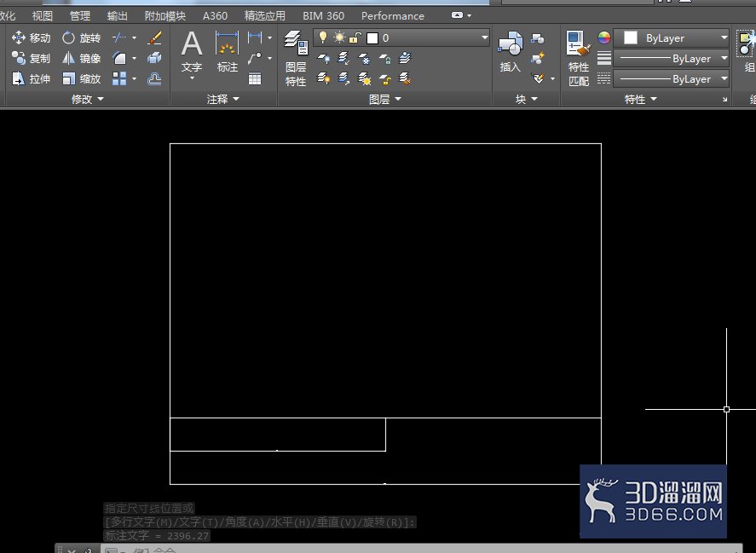Click the Explode tool icon
Image resolution: width=756 pixels, height=553 pixels.
[154, 58]
